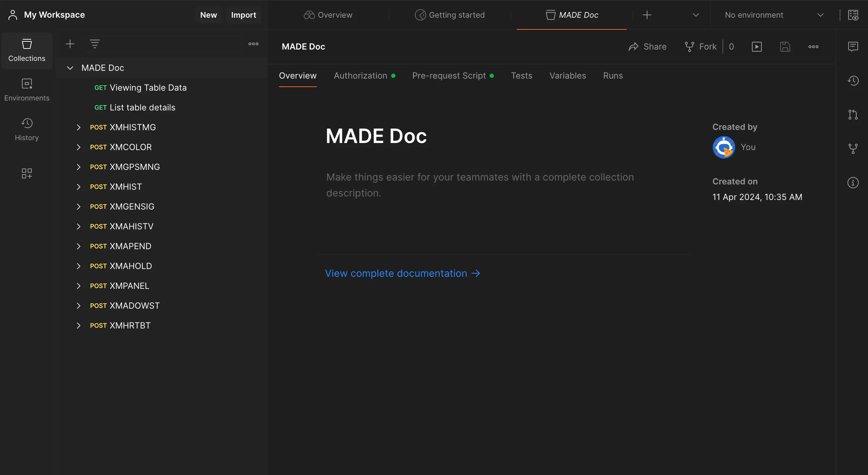Collapse the MADE Doc collection tree
Image resolution: width=868 pixels, height=475 pixels.
(70, 68)
